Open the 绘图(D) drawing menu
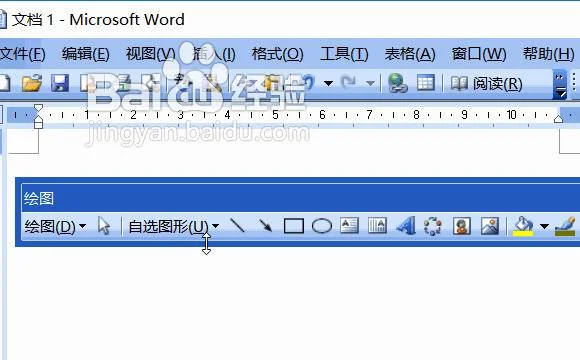This screenshot has height=360, width=580. [x=55, y=226]
